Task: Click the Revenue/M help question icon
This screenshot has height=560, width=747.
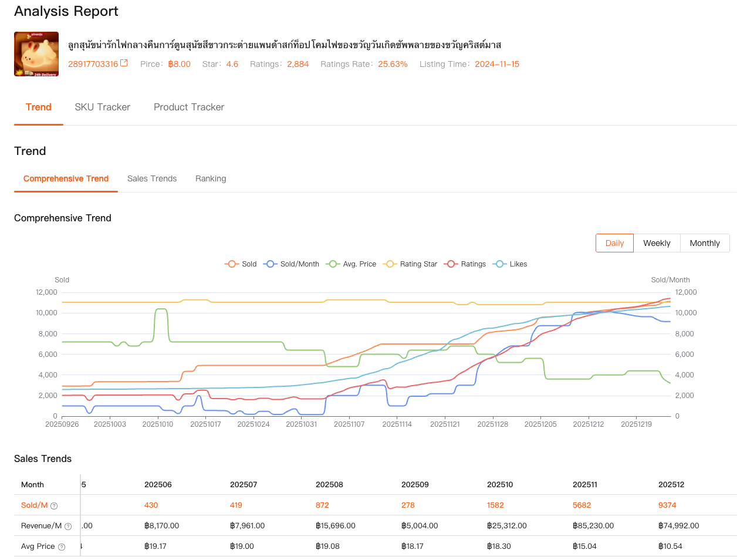Action: 68,527
